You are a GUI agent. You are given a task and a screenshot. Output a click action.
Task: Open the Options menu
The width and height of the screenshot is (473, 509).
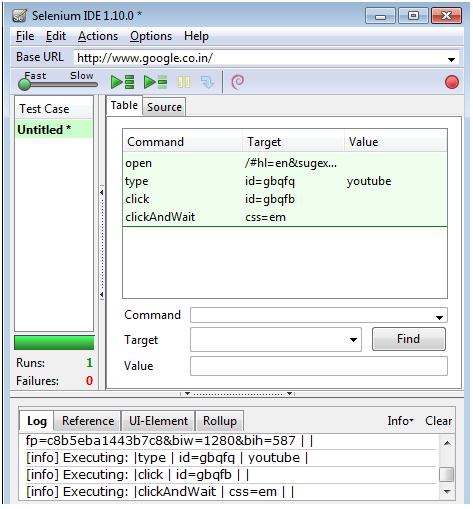pyautogui.click(x=151, y=36)
